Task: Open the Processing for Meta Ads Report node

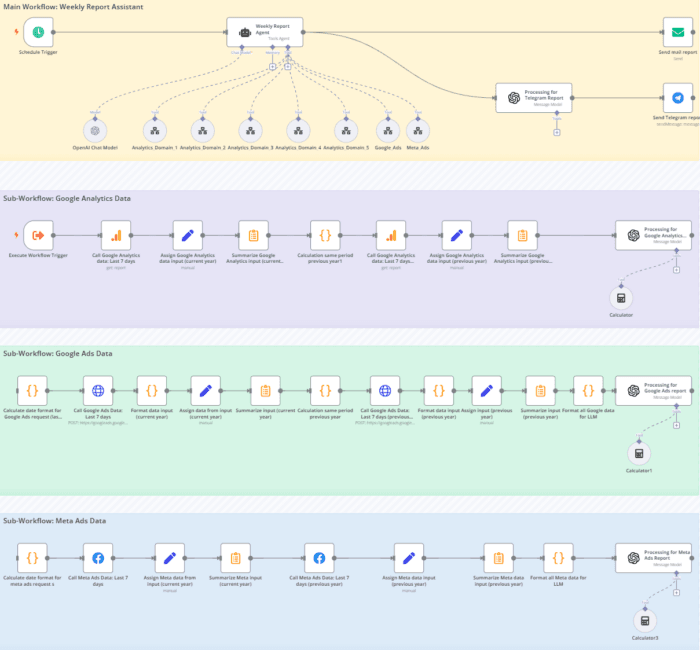Action: coord(654,558)
